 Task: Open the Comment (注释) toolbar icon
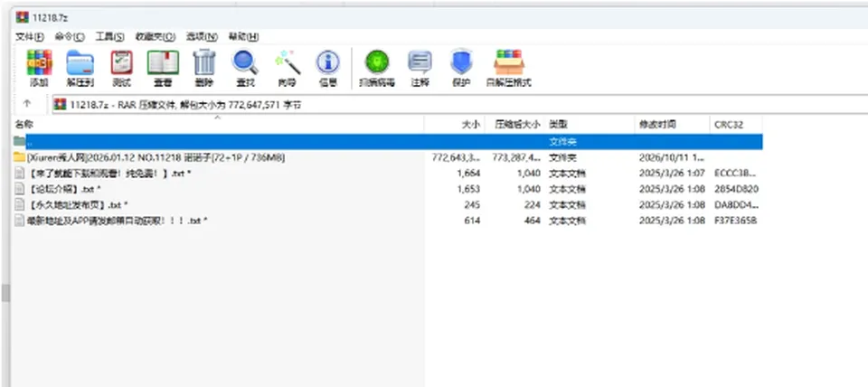[x=420, y=62]
